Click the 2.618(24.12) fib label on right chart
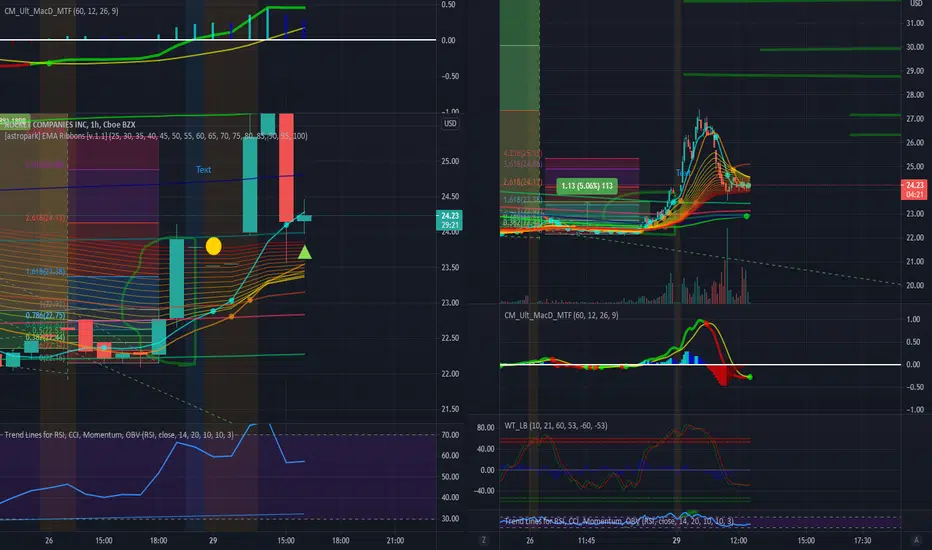This screenshot has height=550, width=932. coord(522,182)
